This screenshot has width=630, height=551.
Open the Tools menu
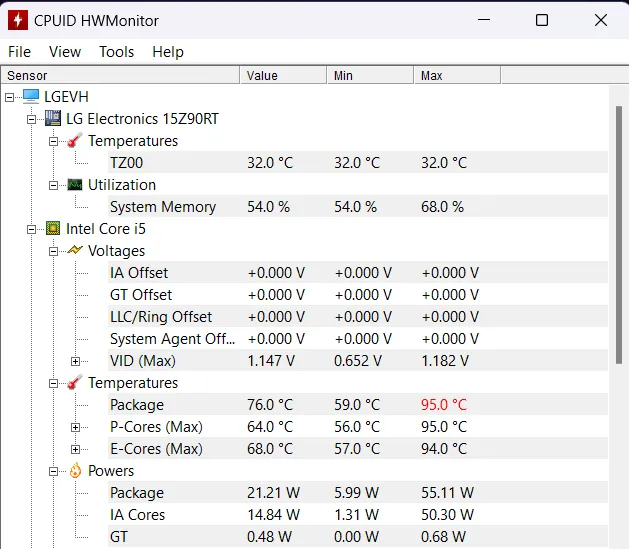tap(116, 52)
